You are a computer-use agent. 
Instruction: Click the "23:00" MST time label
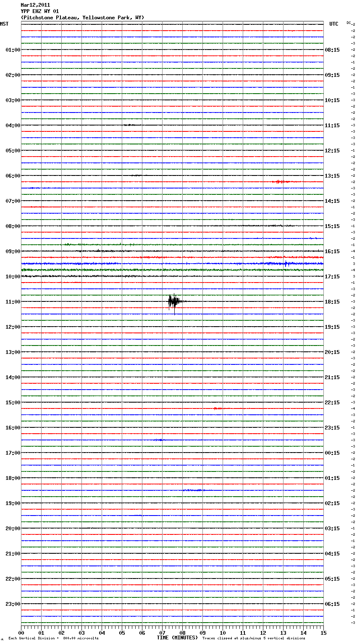pos(13,604)
